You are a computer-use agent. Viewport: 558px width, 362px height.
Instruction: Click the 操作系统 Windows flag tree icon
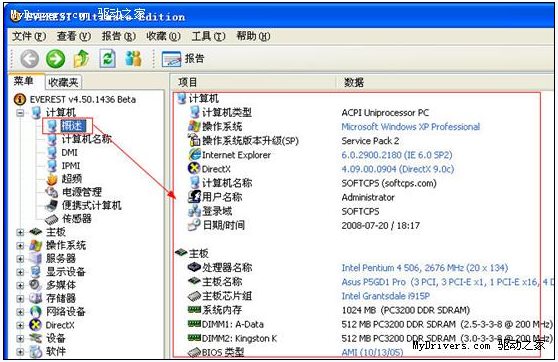point(36,245)
